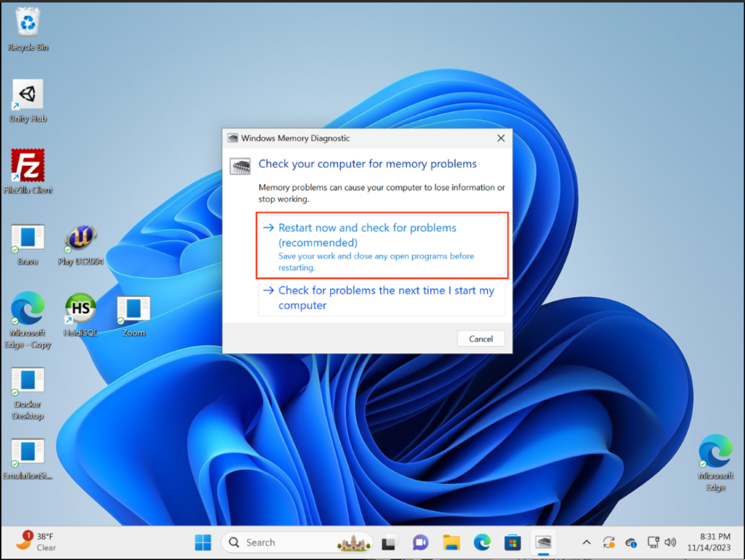Open HeidiSQL
The width and height of the screenshot is (745, 560).
81,309
